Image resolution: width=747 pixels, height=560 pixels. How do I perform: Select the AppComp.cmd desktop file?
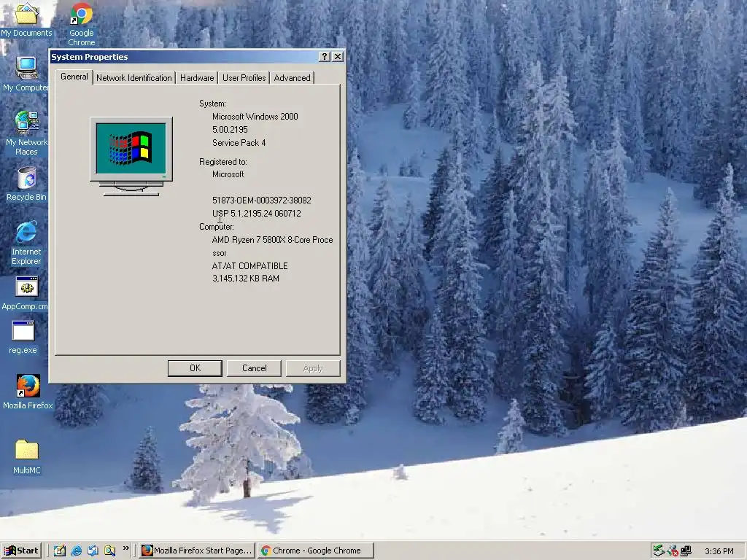pyautogui.click(x=26, y=293)
